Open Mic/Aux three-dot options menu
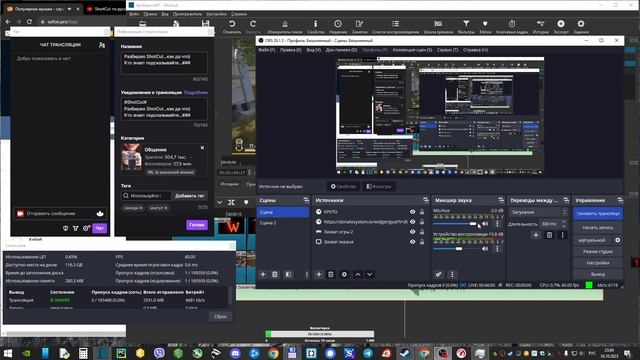Screen dimensions: 640x360 pyautogui.click(x=497, y=224)
